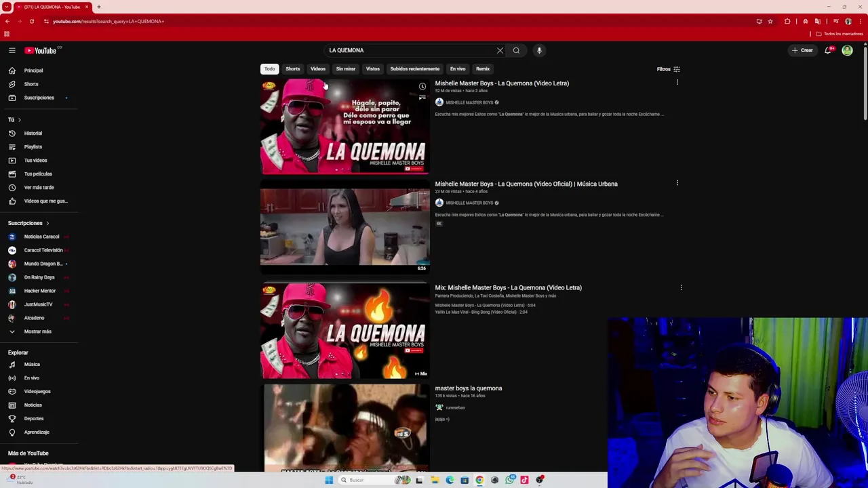Open the YouTube hamburger guide menu
Screen dimensions: 868x488
[x=12, y=50]
